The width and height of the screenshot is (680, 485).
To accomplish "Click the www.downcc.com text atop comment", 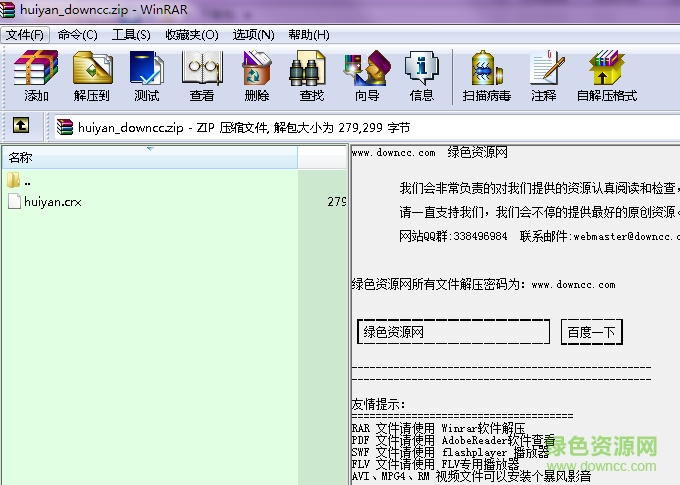I will (393, 153).
